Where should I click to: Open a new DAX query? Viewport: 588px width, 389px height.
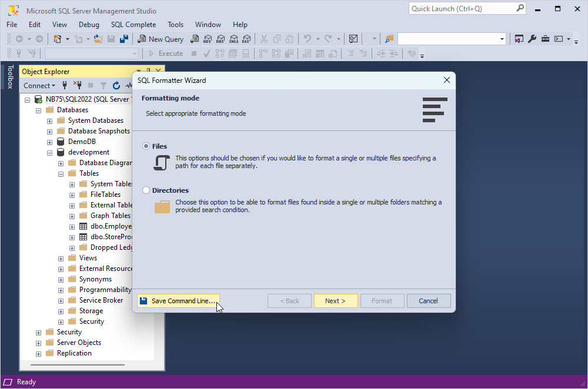point(246,39)
